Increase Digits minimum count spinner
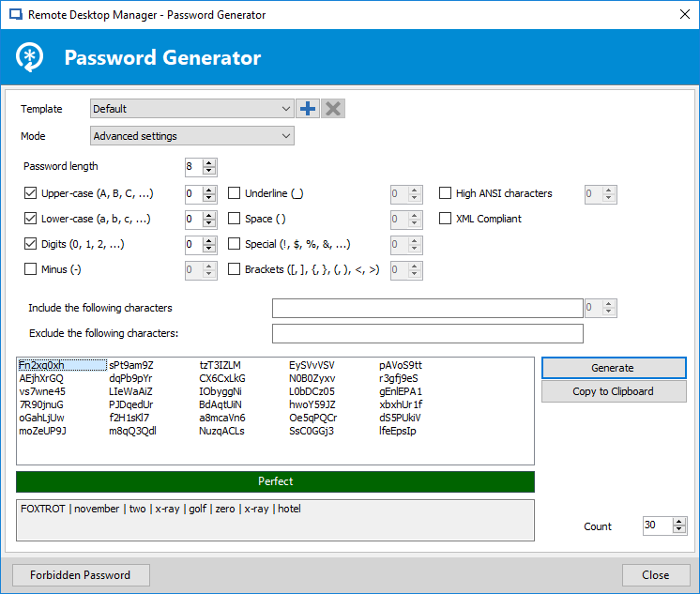This screenshot has height=594, width=700. point(209,240)
